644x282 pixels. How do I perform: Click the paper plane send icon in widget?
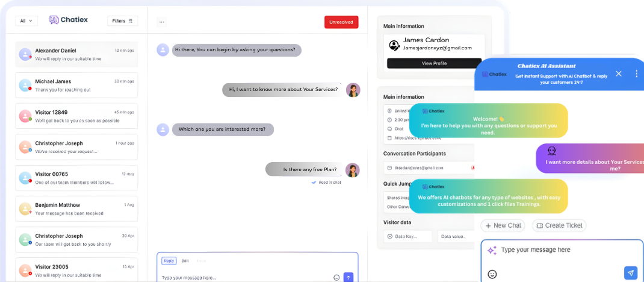[x=630, y=272]
